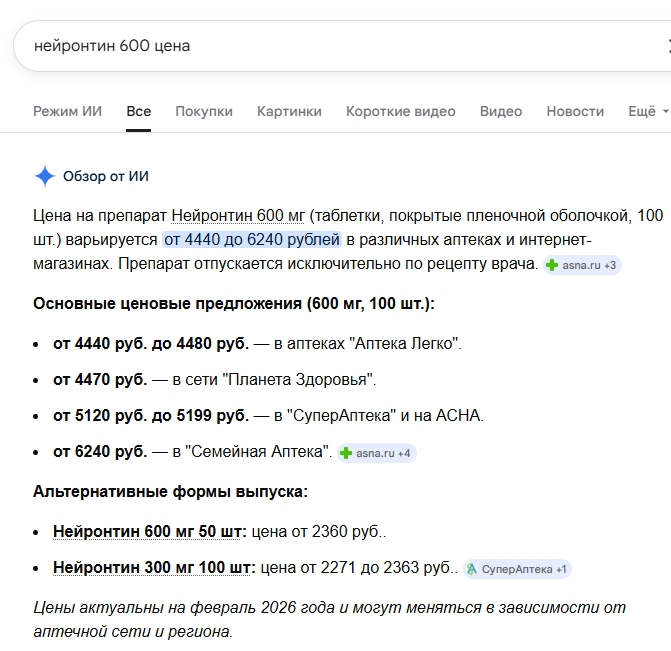
Task: Go to the Картинки tab
Action: 289,112
